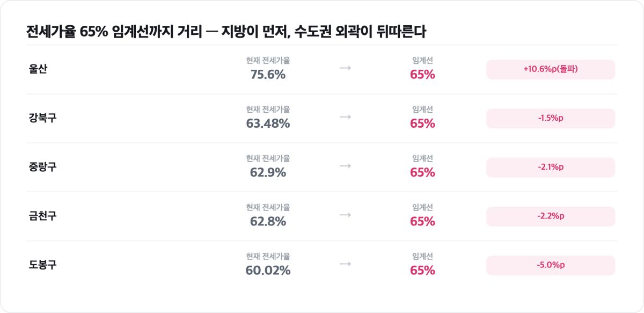This screenshot has height=313, width=644.
Task: Click the arrow icon in the 금천구 row
Action: click(x=345, y=215)
